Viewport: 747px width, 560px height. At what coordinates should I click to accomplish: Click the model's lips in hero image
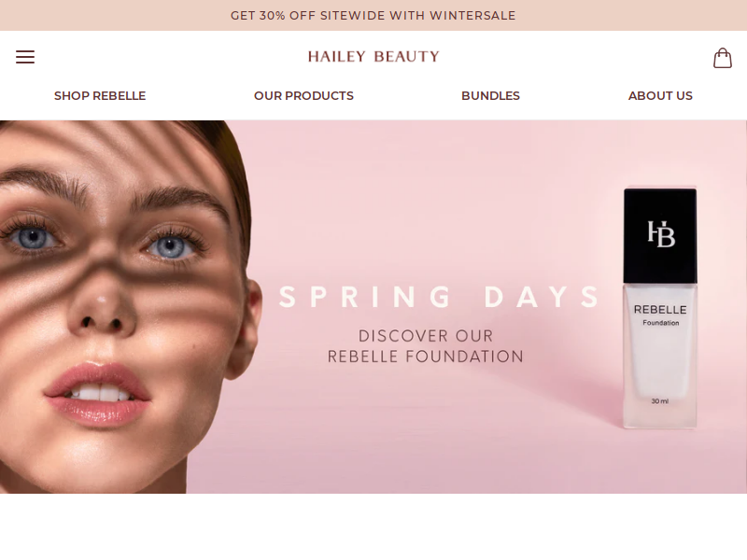98,394
